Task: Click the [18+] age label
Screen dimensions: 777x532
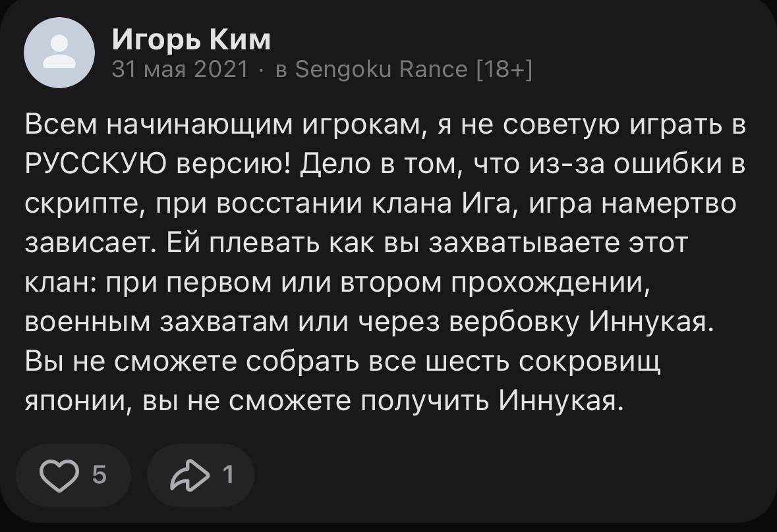Action: pos(504,68)
